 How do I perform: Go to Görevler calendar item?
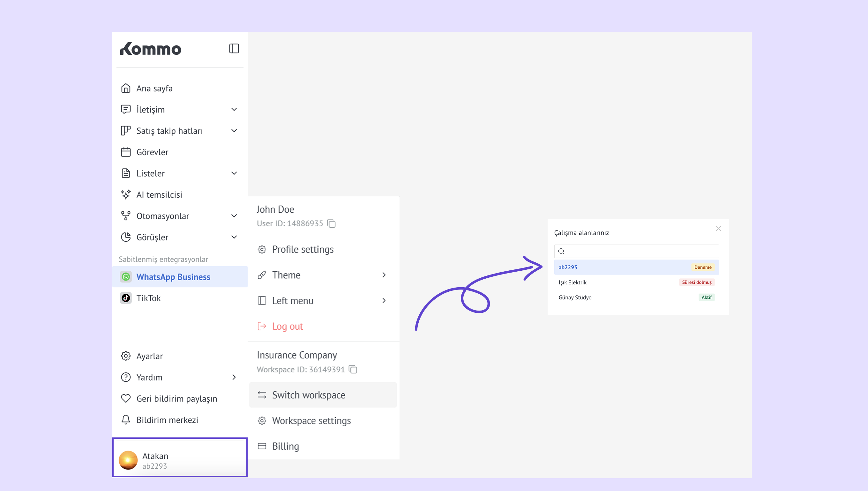pos(152,152)
